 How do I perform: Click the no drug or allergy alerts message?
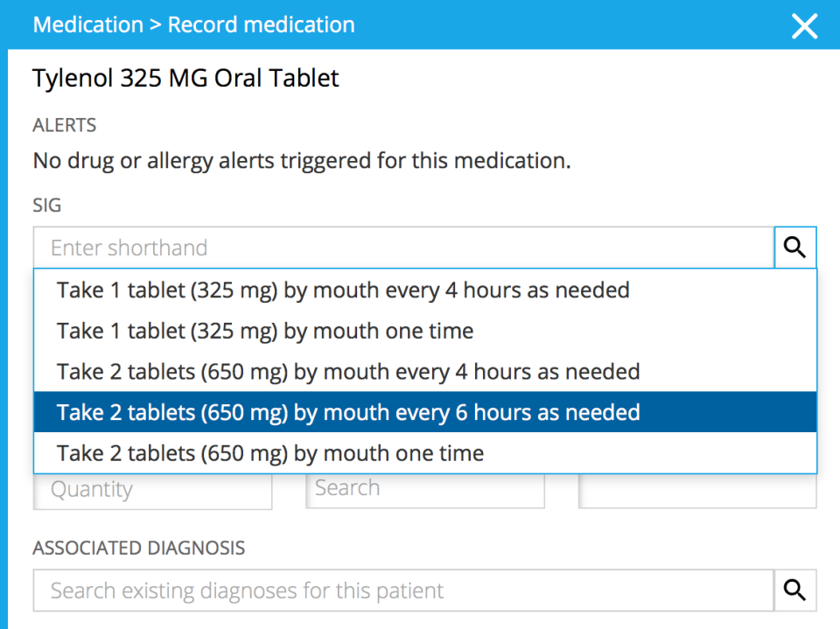[x=301, y=161]
